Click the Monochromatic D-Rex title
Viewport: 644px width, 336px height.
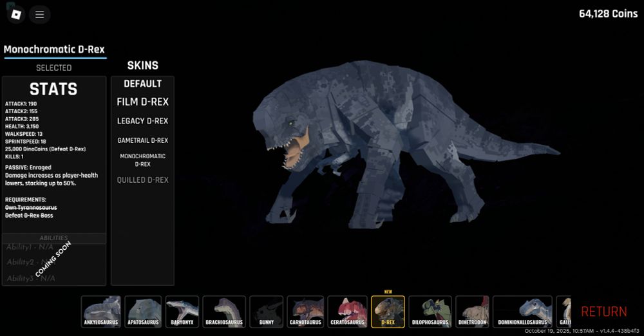coord(54,50)
